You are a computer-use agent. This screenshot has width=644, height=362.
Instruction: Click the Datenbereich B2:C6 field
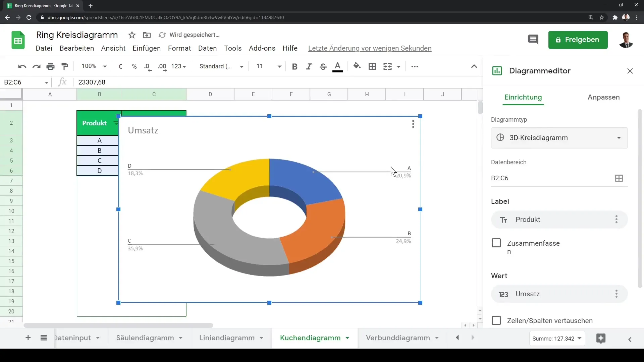pos(559,178)
